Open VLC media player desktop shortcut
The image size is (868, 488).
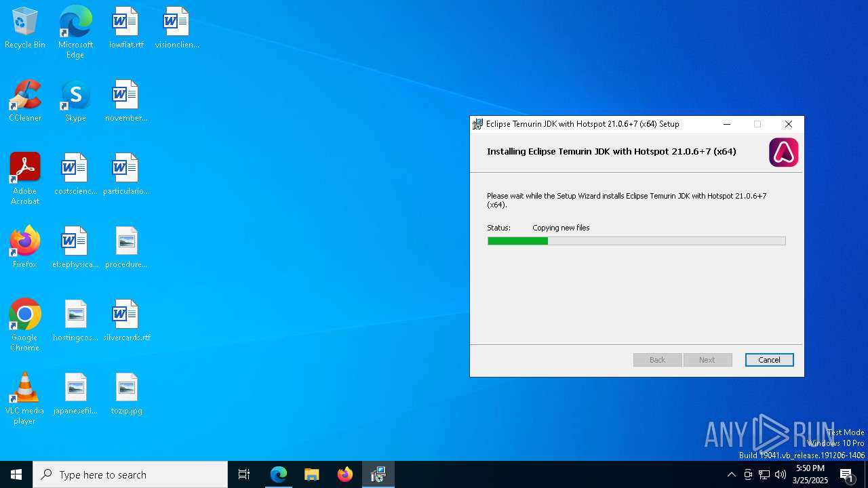pos(25,399)
